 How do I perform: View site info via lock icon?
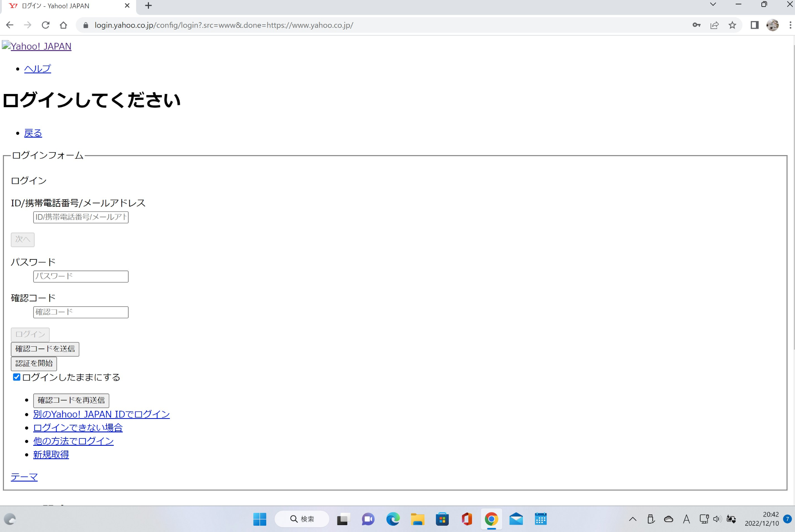(x=86, y=25)
